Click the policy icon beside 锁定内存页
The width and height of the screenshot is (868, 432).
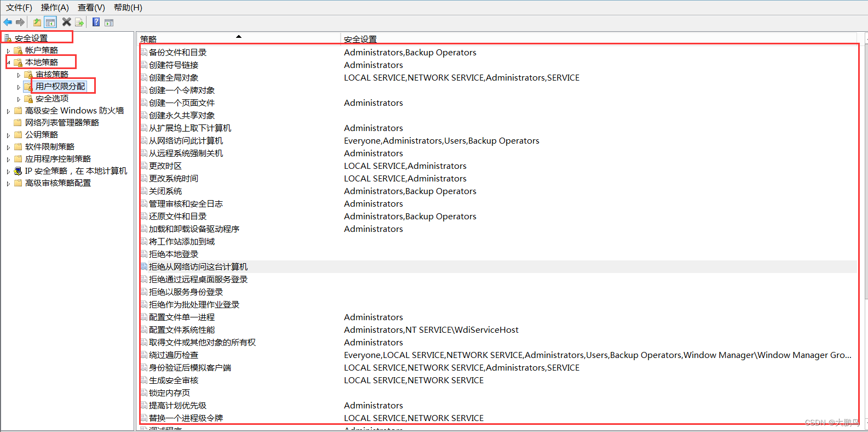pos(144,393)
